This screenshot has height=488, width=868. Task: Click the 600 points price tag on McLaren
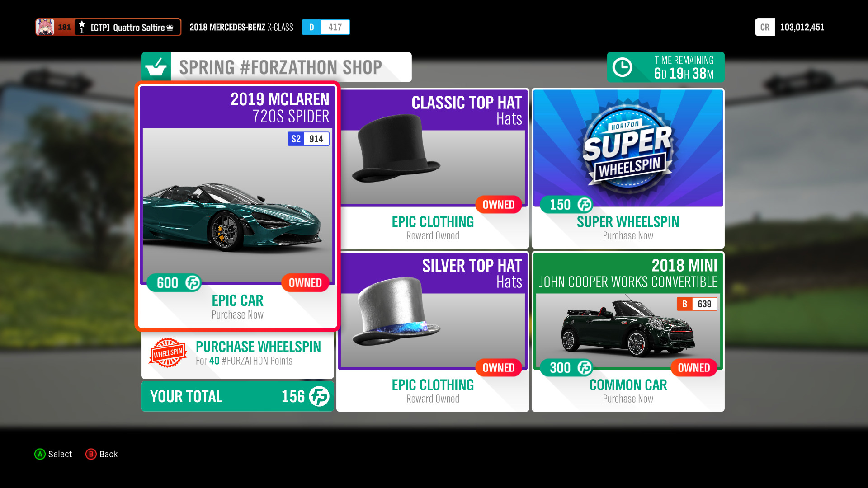click(x=175, y=283)
